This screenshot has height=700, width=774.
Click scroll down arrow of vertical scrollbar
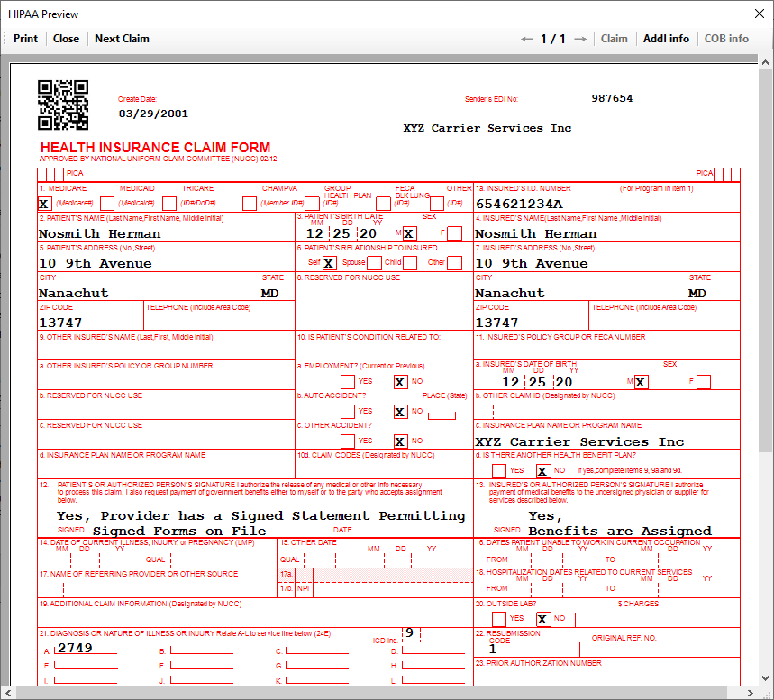click(x=765, y=678)
